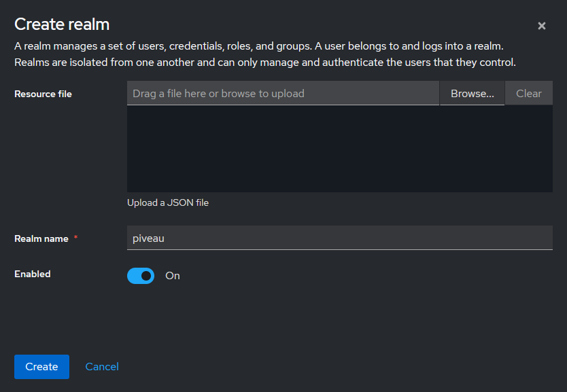Click the red required asterisk
This screenshot has height=392, width=567.
[75, 238]
